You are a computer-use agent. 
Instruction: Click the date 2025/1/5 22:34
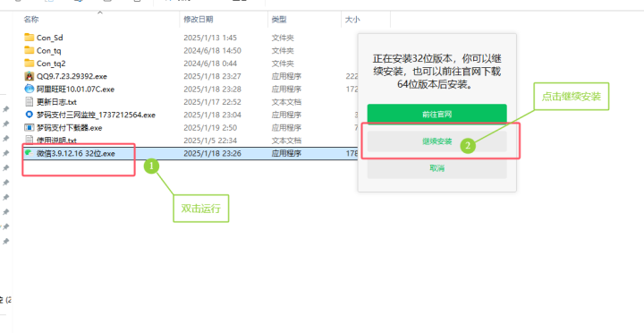pyautogui.click(x=210, y=141)
